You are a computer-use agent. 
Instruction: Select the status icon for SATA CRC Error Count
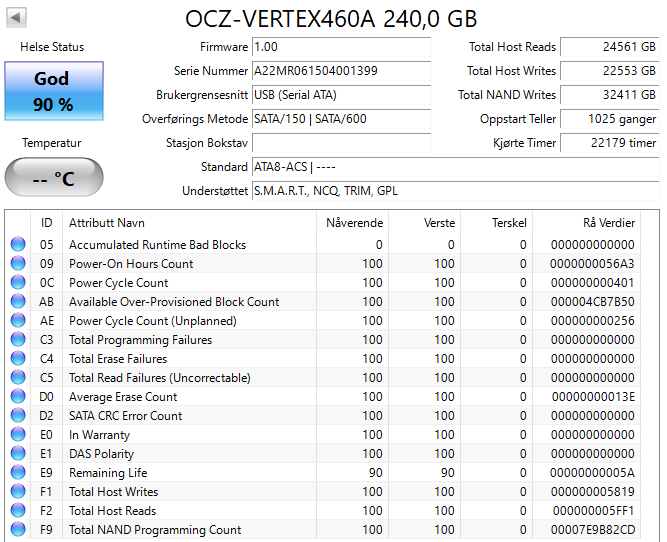[x=18, y=416]
